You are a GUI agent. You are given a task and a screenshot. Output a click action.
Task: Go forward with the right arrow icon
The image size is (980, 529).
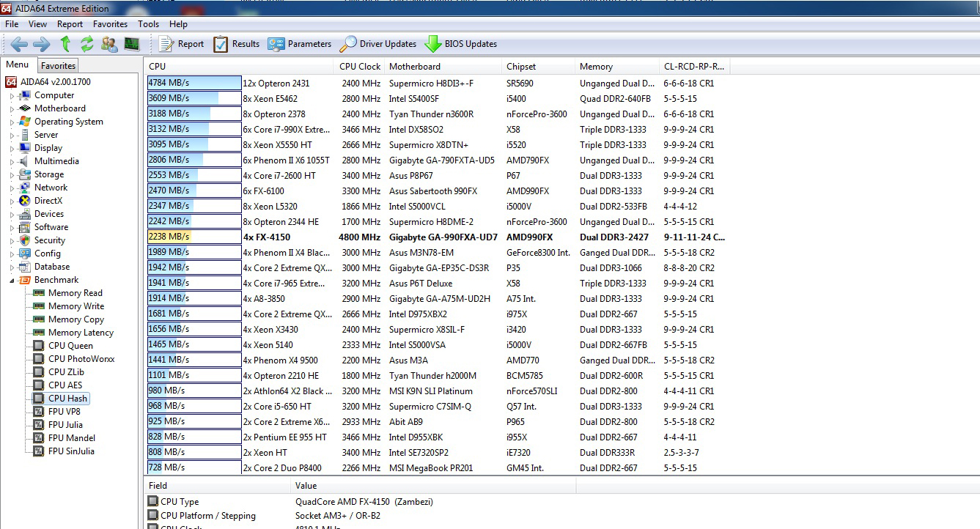point(42,44)
